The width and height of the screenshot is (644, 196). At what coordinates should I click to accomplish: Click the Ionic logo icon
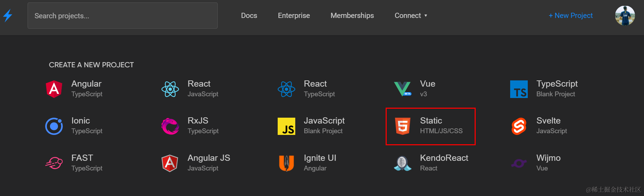point(54,126)
